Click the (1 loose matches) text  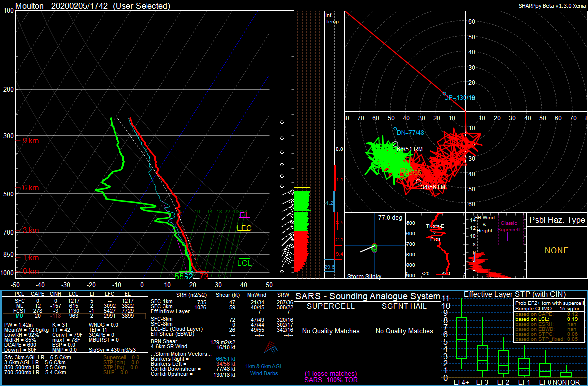(x=331, y=374)
